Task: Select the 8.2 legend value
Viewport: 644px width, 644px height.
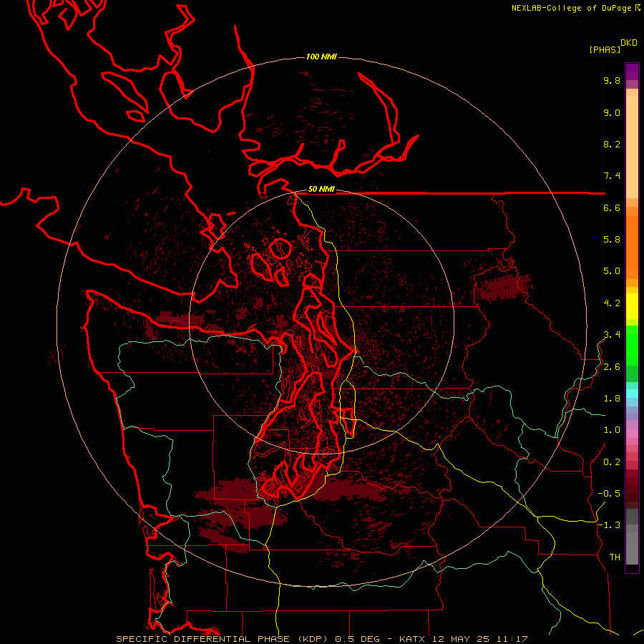Action: click(612, 144)
